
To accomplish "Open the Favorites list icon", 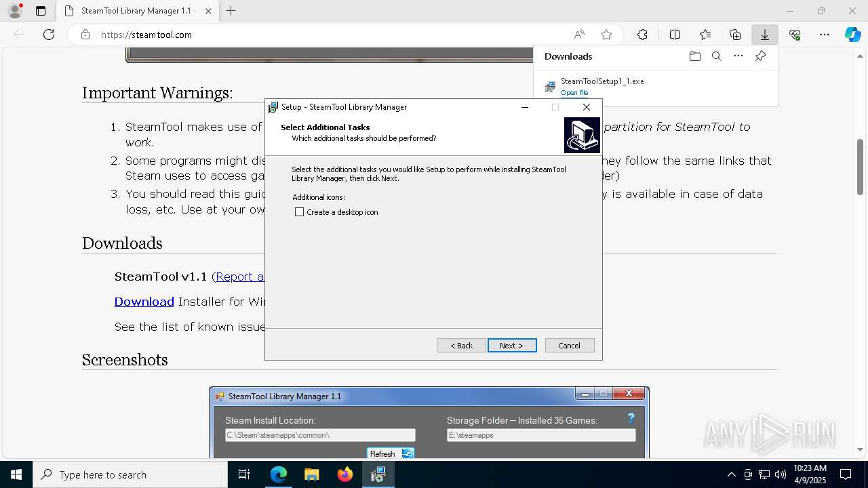I will 705,35.
